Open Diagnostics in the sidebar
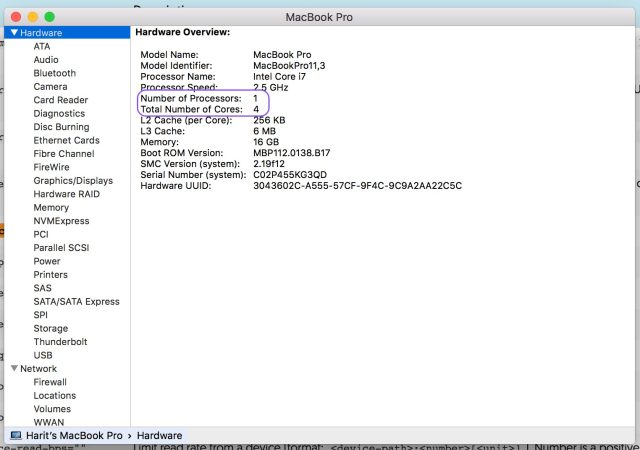Screen dimensions: 640x450 pos(59,114)
